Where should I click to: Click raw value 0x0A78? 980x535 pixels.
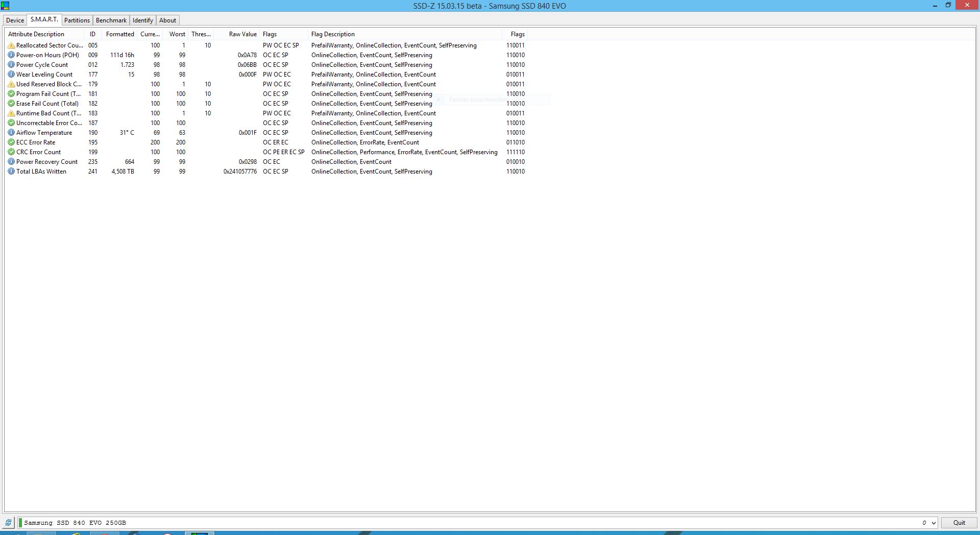coord(247,55)
